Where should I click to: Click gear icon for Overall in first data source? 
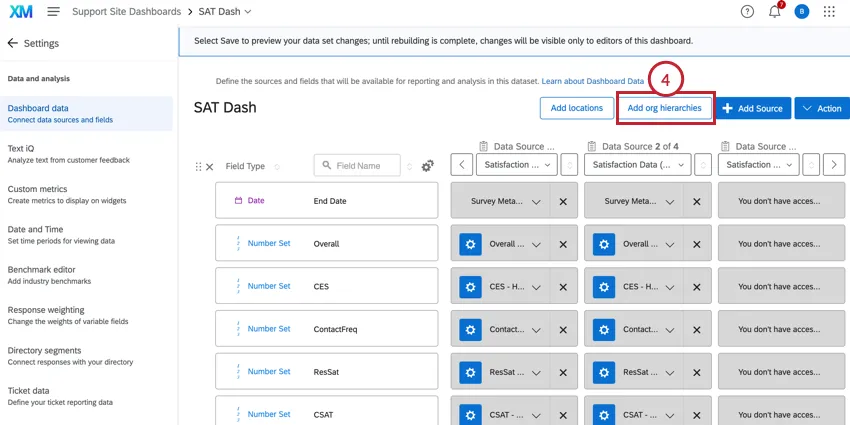[470, 244]
